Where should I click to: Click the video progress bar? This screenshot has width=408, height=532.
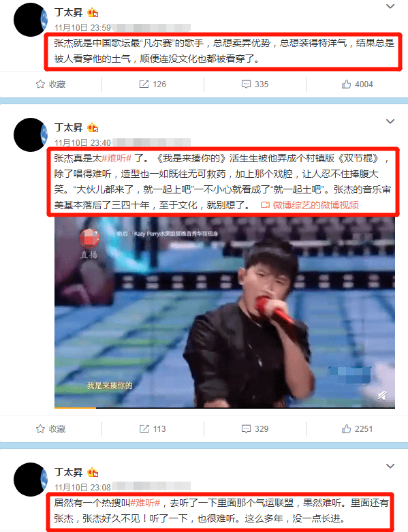coord(225,407)
